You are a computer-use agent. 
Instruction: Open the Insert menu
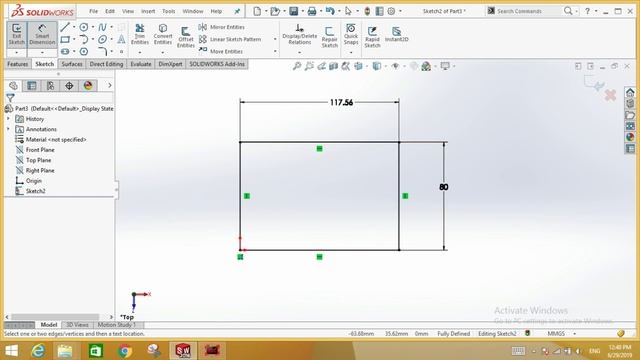coord(148,11)
